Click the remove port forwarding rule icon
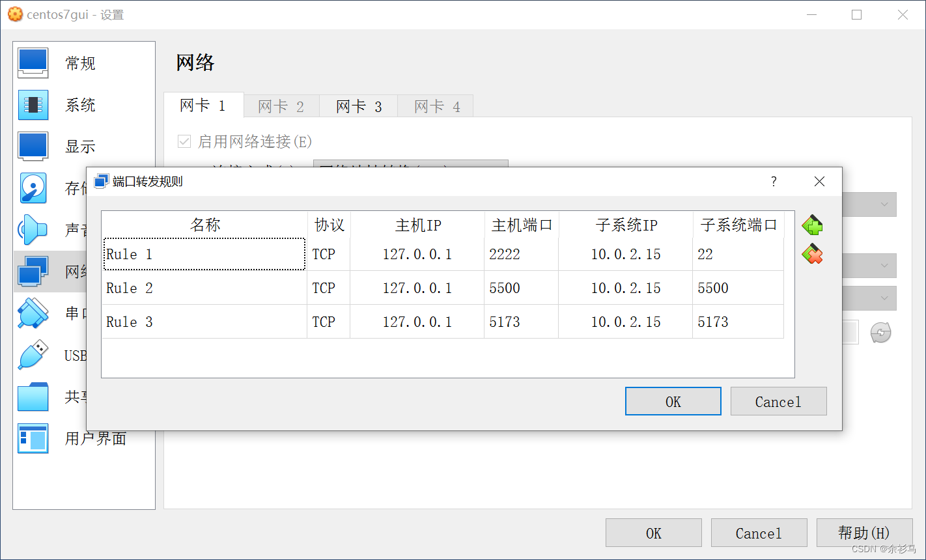This screenshot has width=926, height=560. 812,254
